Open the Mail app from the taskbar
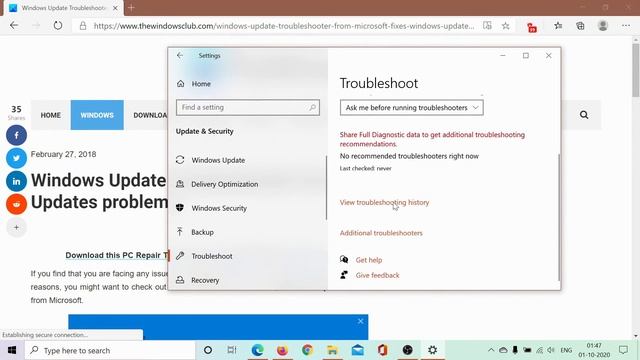 358,350
